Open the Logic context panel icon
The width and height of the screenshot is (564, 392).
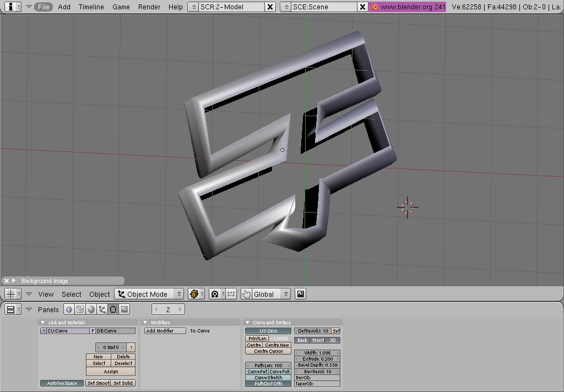tap(69, 309)
